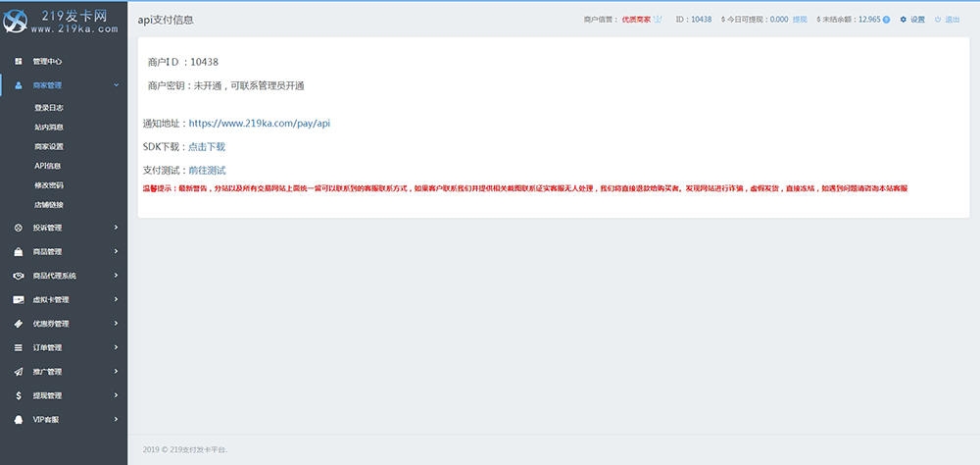Click the 虚拟卡管理 card icon
The height and width of the screenshot is (465, 980).
coord(19,300)
